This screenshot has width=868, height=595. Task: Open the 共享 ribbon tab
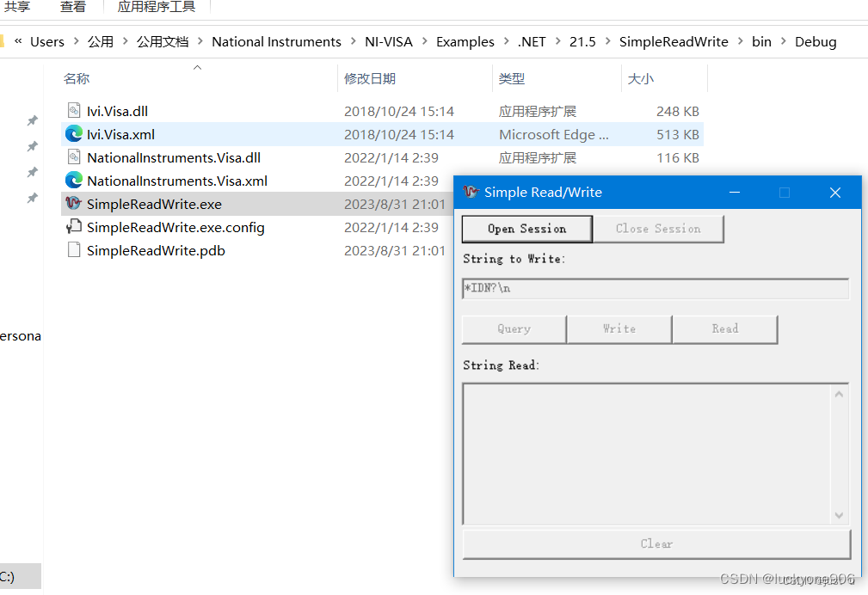coord(16,7)
